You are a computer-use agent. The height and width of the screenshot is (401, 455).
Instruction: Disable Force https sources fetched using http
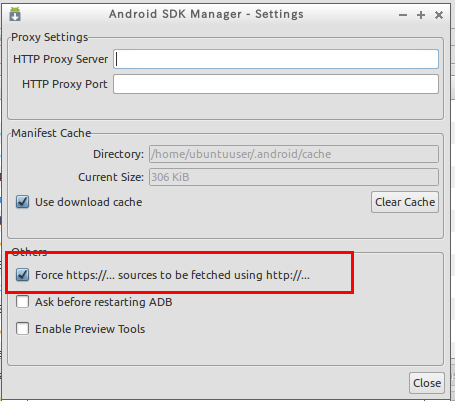click(x=22, y=275)
